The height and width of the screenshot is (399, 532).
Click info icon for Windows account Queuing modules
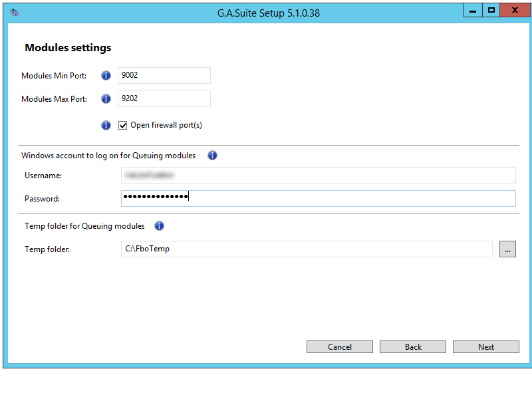212,156
